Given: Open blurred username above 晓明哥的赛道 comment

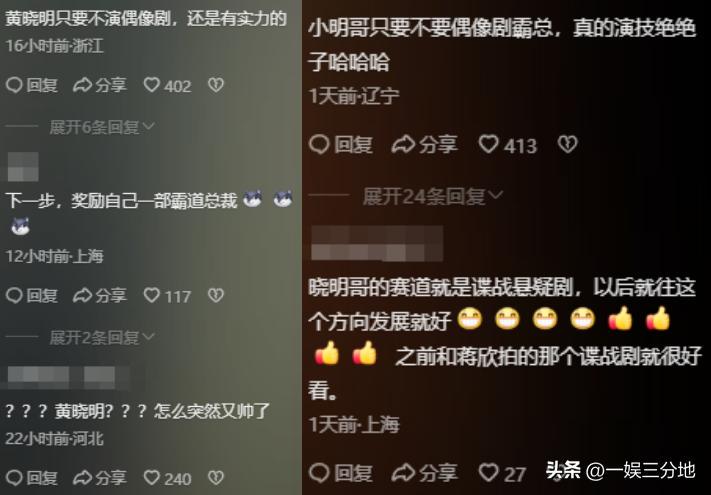Looking at the screenshot, I should [x=377, y=244].
